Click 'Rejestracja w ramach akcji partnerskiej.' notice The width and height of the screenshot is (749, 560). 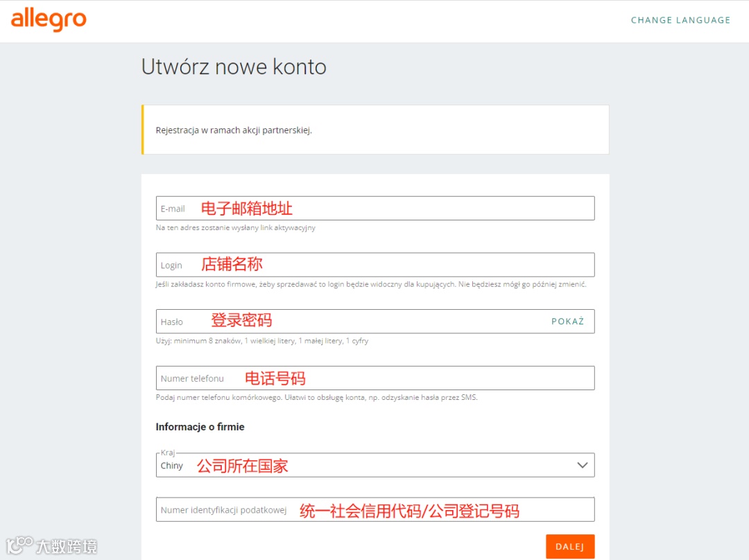234,130
